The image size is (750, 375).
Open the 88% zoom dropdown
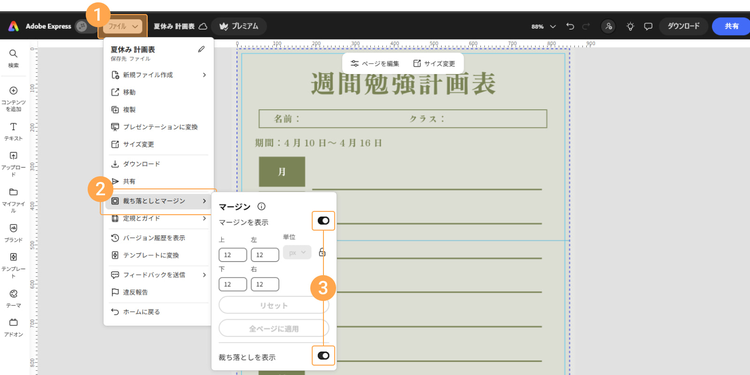pyautogui.click(x=544, y=27)
